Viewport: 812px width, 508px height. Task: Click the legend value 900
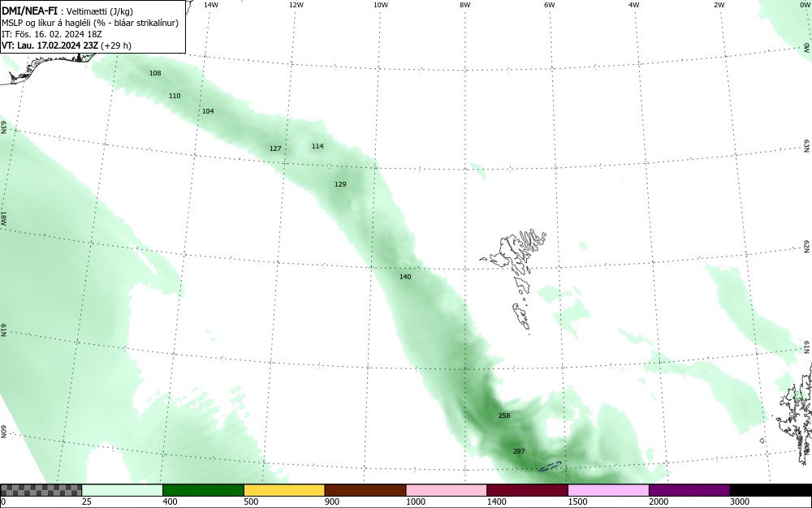pyautogui.click(x=332, y=502)
